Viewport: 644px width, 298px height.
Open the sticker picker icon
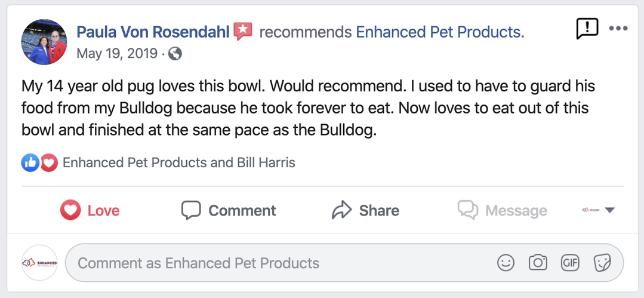[x=602, y=263]
